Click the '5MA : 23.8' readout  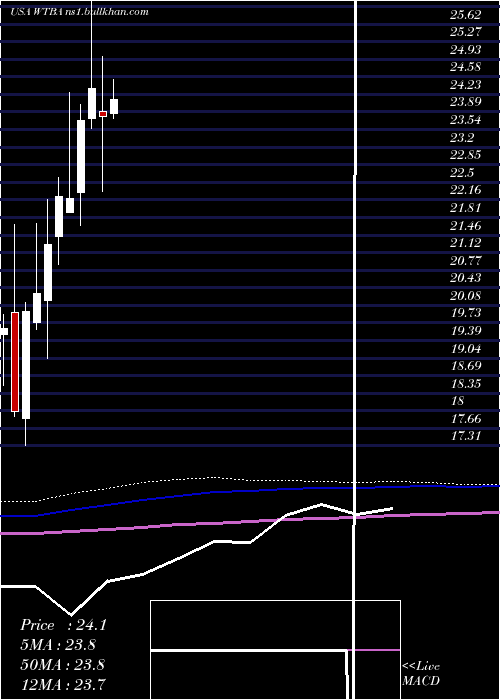tap(58, 645)
